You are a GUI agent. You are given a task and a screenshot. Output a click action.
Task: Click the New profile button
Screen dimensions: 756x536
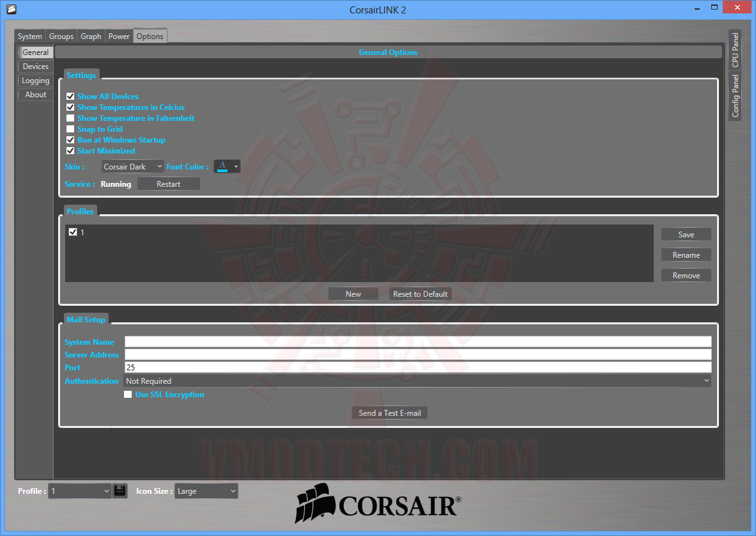pos(353,294)
